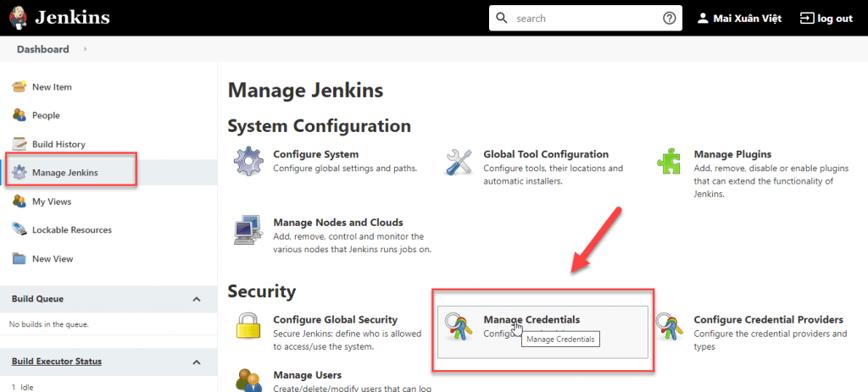The image size is (868, 392).
Task: Click the search magnifier icon
Action: pos(502,19)
